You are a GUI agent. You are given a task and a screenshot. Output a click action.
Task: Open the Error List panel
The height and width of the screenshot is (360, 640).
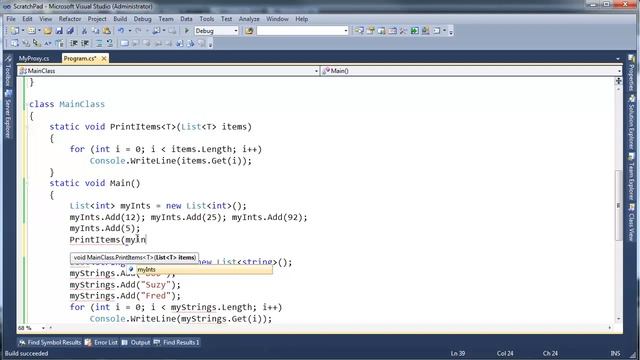coord(101,342)
